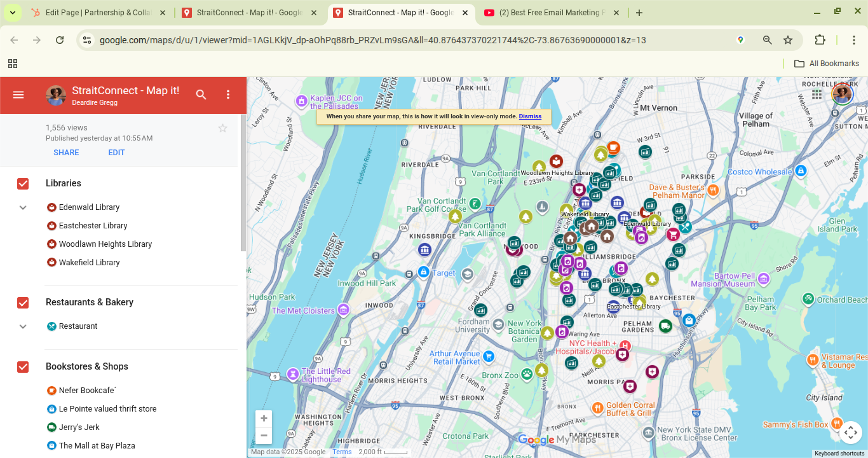Open the tab search dropdown in Chrome

[x=12, y=13]
